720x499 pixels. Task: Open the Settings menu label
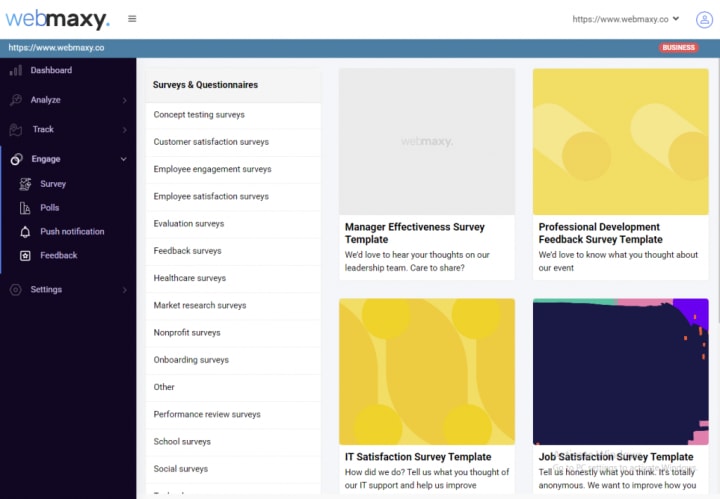click(46, 289)
